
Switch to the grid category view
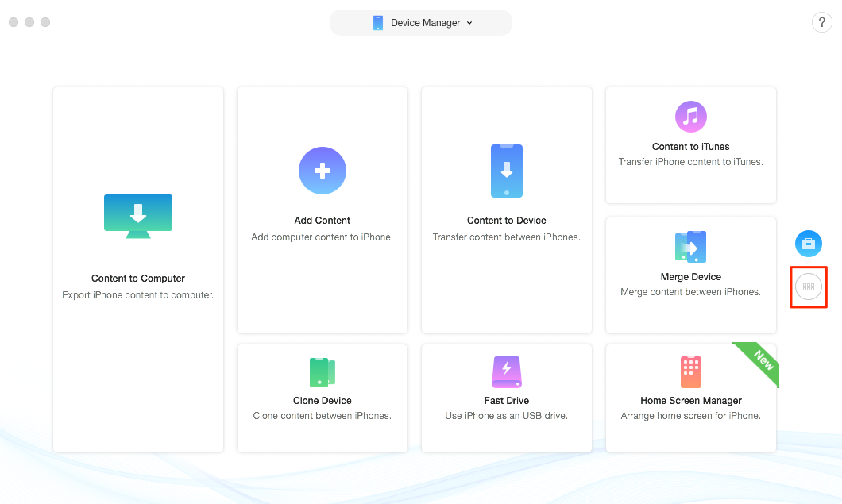point(808,287)
